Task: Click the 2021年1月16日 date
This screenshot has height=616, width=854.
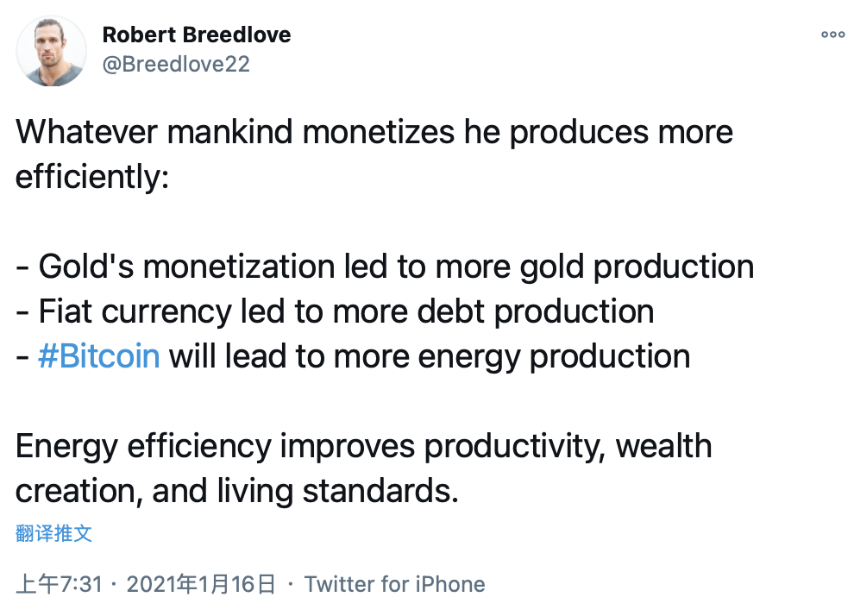Action: 201,584
